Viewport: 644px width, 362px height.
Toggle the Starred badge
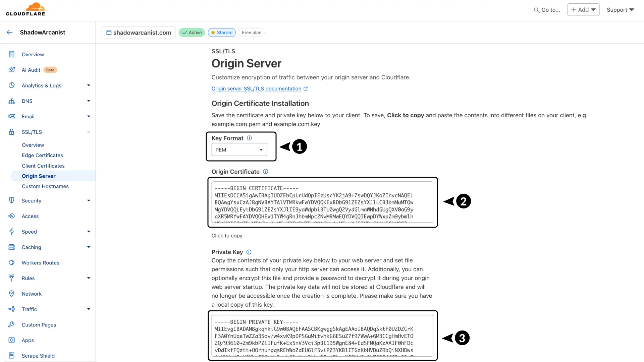click(x=222, y=33)
